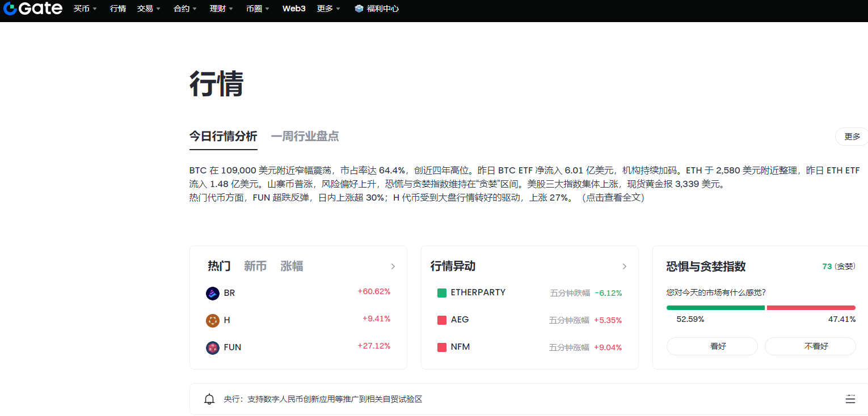
Task: Expand the 合约 dropdown menu
Action: pos(185,9)
